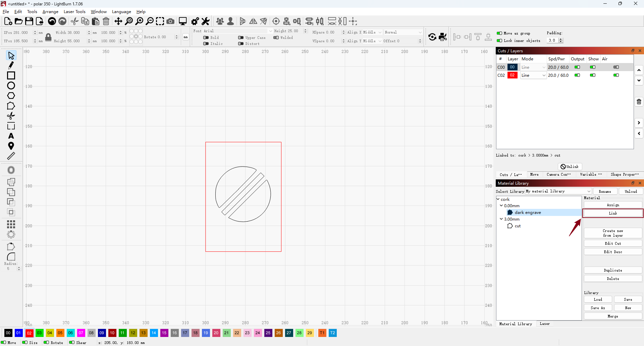This screenshot has height=346, width=644.
Task: Toggle the Upper Case switch
Action: (241, 38)
